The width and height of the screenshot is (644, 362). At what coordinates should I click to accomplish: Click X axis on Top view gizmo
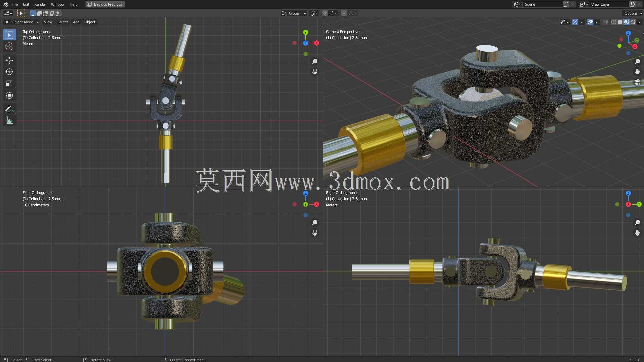[x=316, y=43]
